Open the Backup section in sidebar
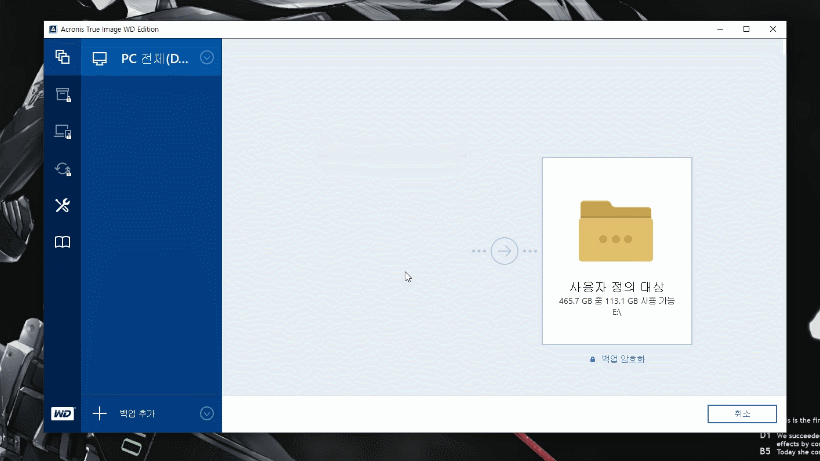Screen dimensions: 820x461 click(62, 57)
